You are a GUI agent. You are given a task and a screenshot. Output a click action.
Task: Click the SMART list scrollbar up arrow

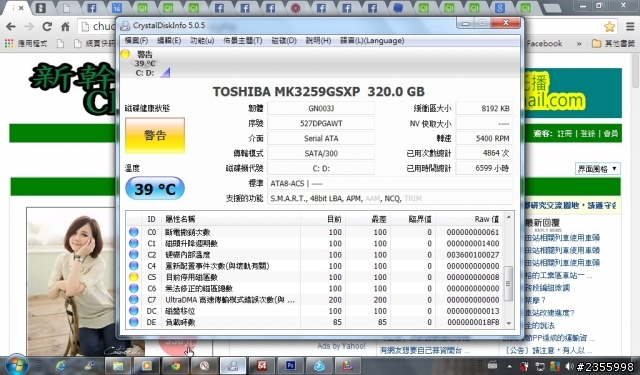[509, 217]
